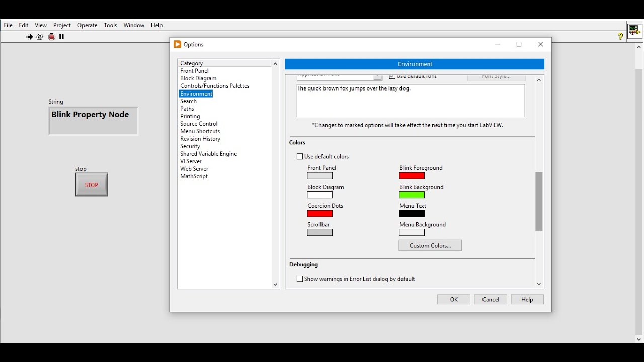The image size is (644, 362).
Task: Open the File menu
Action: (8, 25)
